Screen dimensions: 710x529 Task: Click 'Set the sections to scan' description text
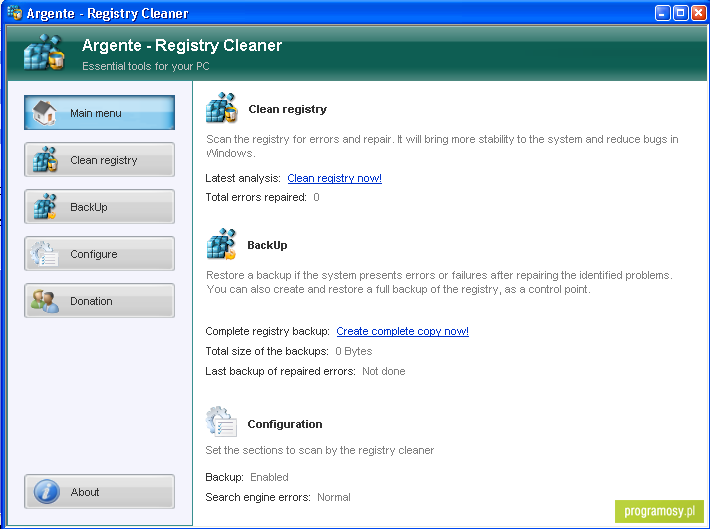coord(320,450)
